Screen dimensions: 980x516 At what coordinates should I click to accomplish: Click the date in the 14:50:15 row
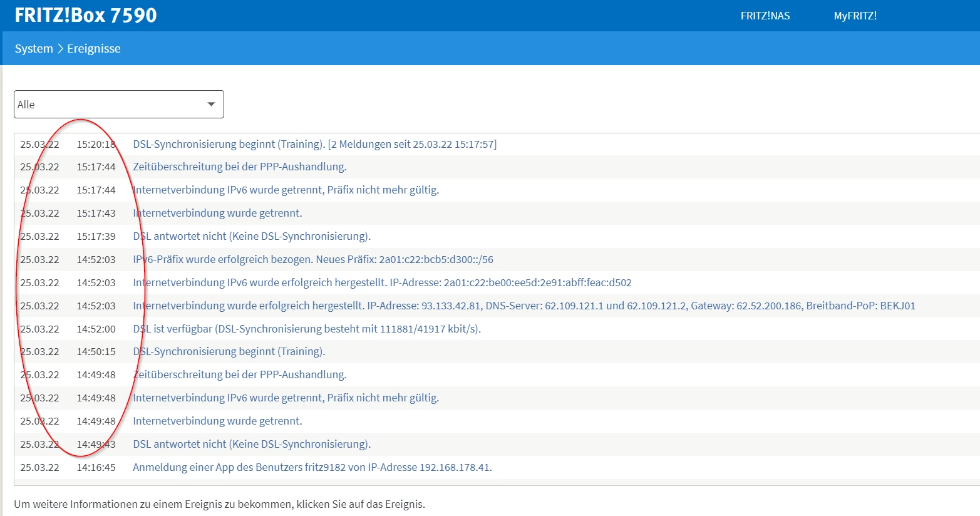tap(39, 351)
